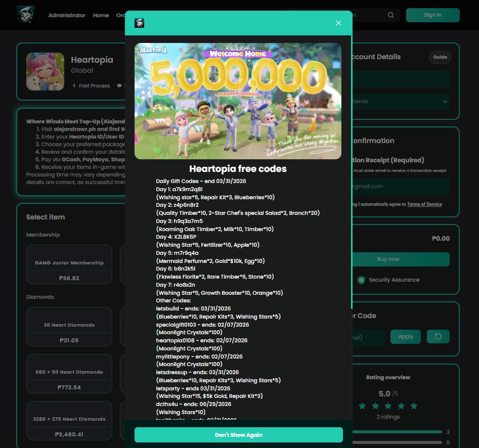Click the account ID input field

click(x=401, y=79)
